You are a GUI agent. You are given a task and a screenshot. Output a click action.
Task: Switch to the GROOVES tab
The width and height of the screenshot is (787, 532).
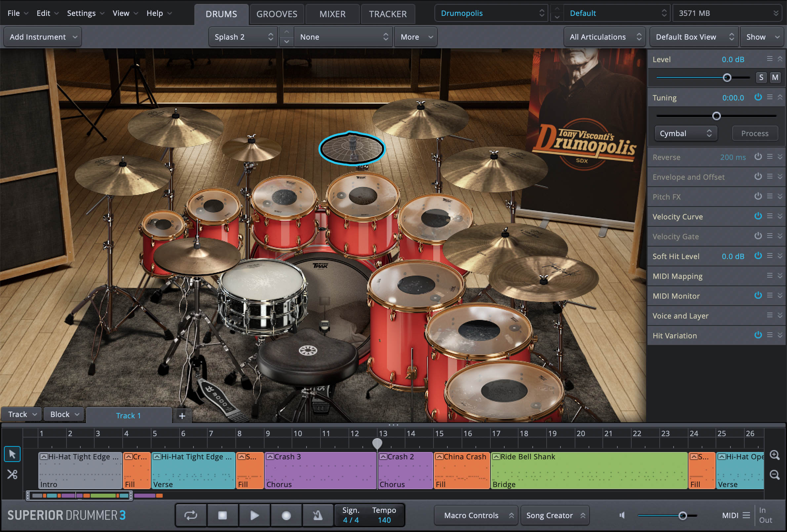[277, 14]
